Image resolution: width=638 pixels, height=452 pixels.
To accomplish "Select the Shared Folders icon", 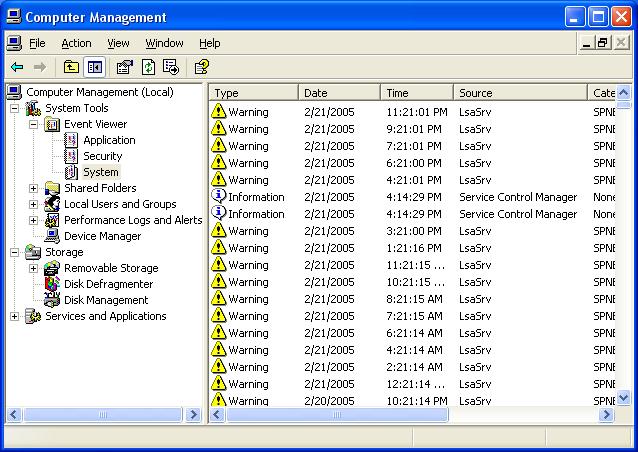I will [x=52, y=188].
